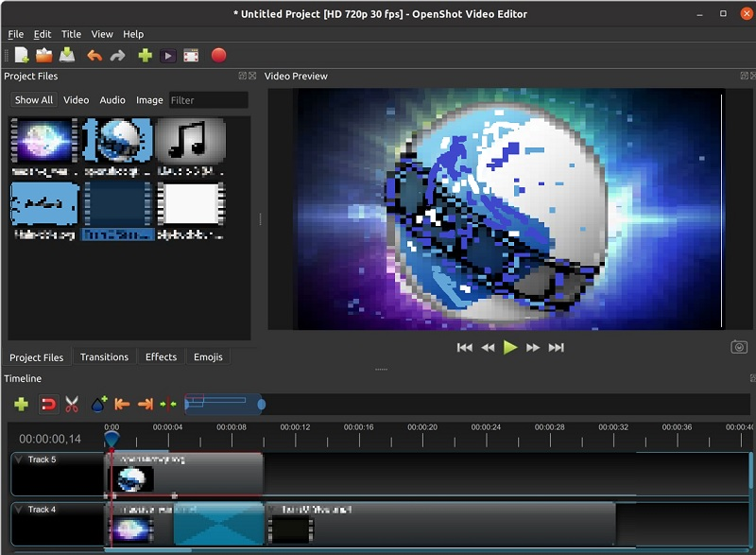Screen dimensions: 756x555
Task: Play the video preview
Action: [x=510, y=347]
